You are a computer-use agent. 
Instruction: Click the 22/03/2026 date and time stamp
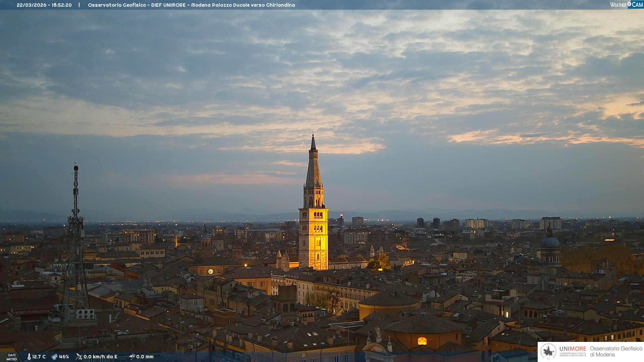point(44,5)
